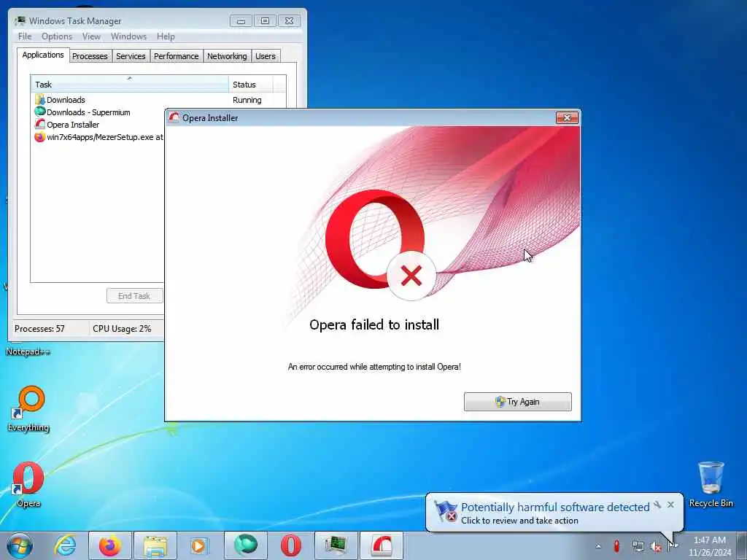Open the Options menu in Task Manager
The width and height of the screenshot is (747, 560).
pos(57,36)
